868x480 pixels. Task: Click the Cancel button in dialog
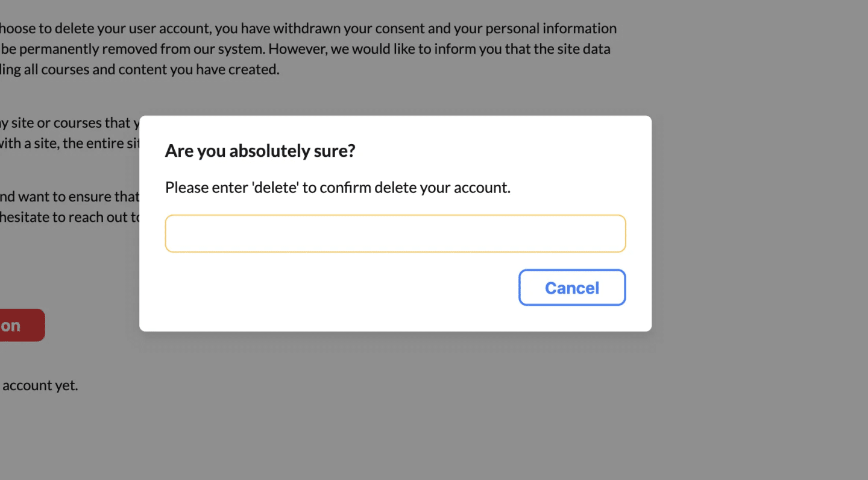click(x=572, y=288)
